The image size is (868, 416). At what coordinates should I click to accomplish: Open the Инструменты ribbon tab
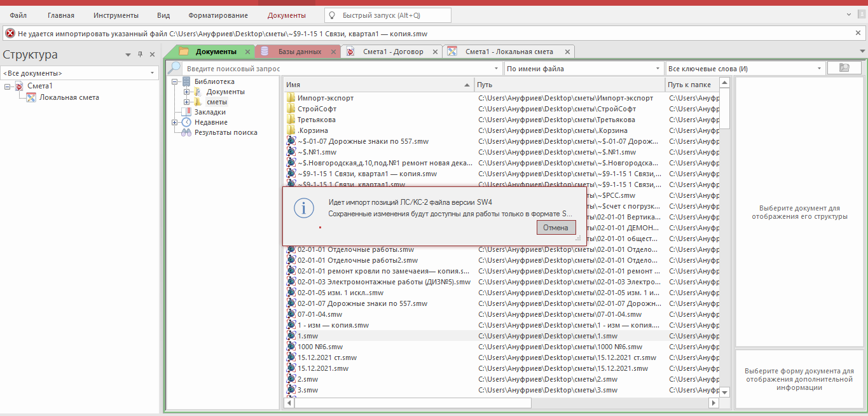(x=116, y=15)
